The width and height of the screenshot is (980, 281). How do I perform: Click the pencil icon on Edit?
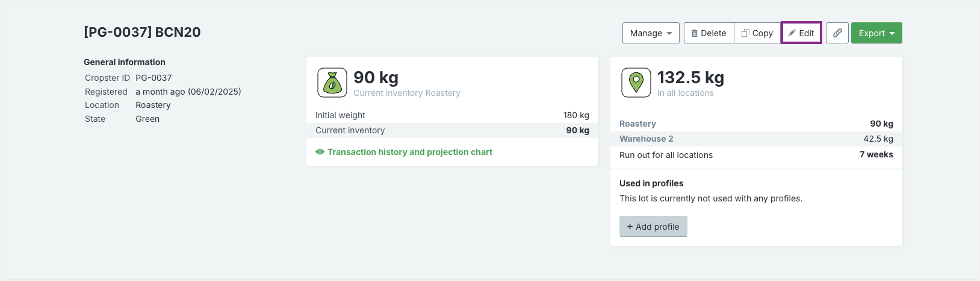(x=792, y=33)
